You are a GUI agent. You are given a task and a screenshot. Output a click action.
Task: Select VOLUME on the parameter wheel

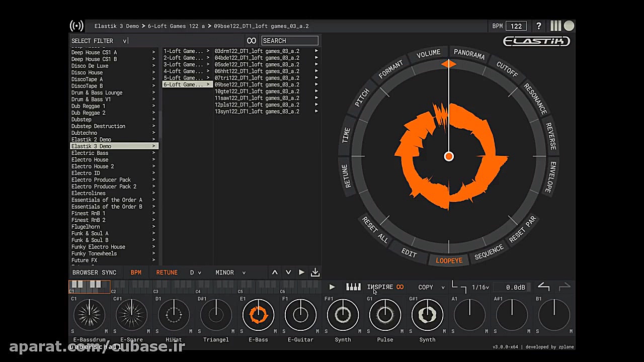[429, 53]
